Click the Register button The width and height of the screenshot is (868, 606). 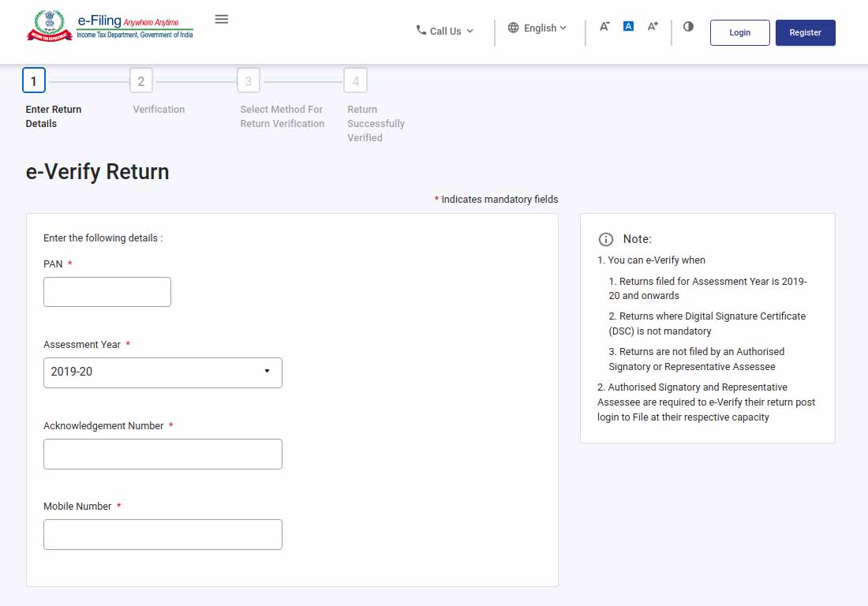[805, 32]
